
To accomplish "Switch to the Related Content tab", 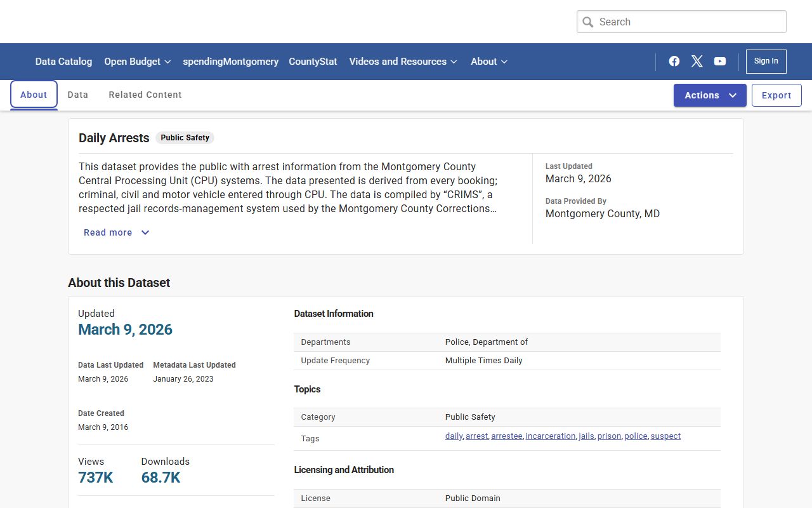I will pyautogui.click(x=145, y=95).
